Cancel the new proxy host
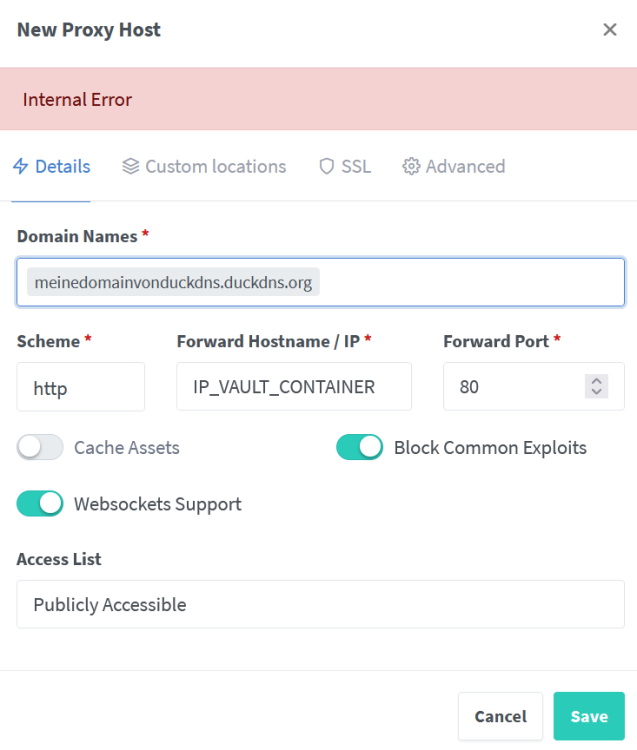 click(500, 716)
